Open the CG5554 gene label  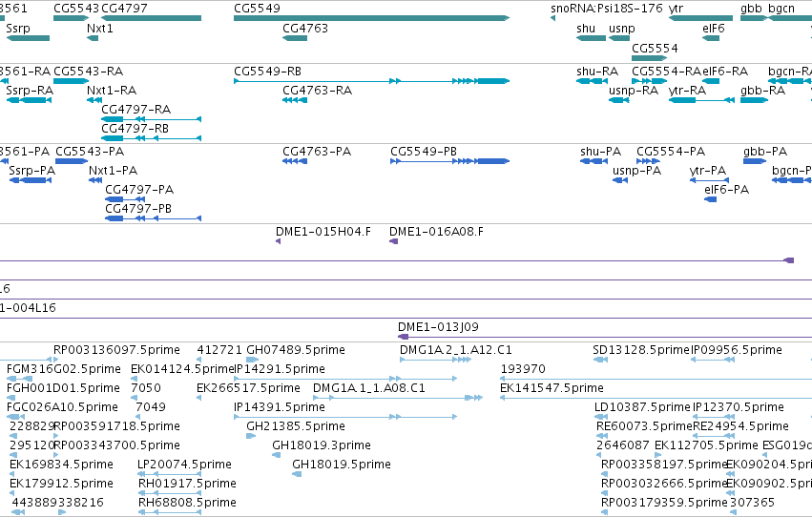coord(655,48)
